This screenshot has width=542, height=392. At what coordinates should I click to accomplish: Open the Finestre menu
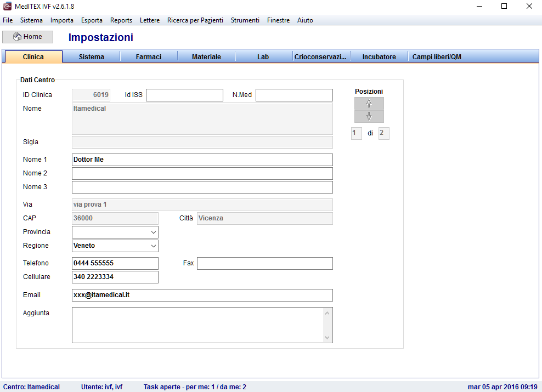(278, 20)
